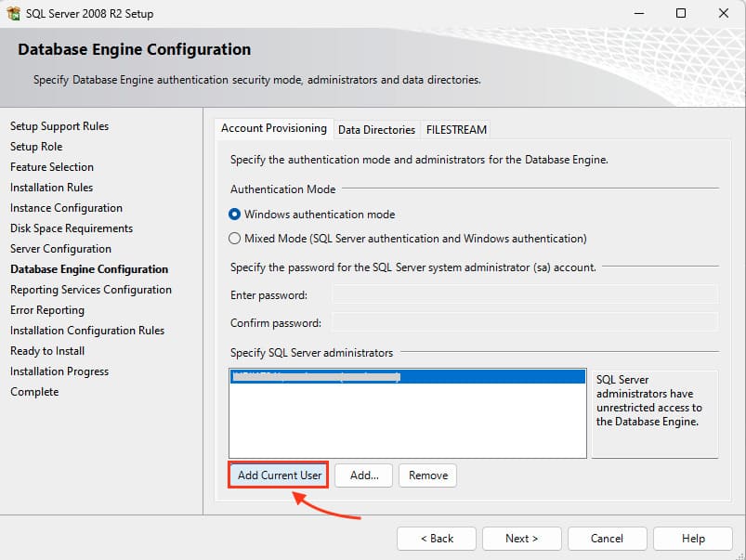This screenshot has height=560, width=746.
Task: Minimize the SQL Server Setup window
Action: pyautogui.click(x=639, y=13)
